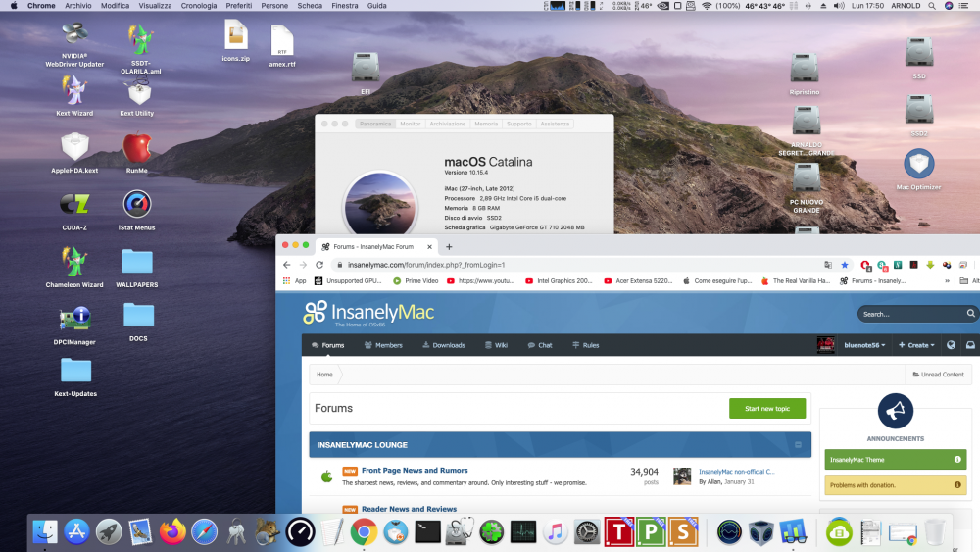
Task: Select the Chameleon Wizard desktop icon
Action: [74, 261]
